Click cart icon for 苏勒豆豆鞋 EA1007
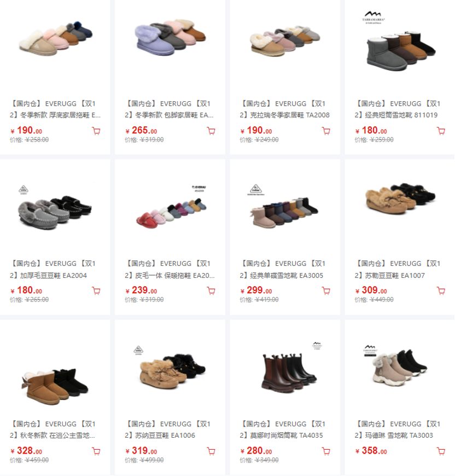The width and height of the screenshot is (455, 476). pos(441,291)
